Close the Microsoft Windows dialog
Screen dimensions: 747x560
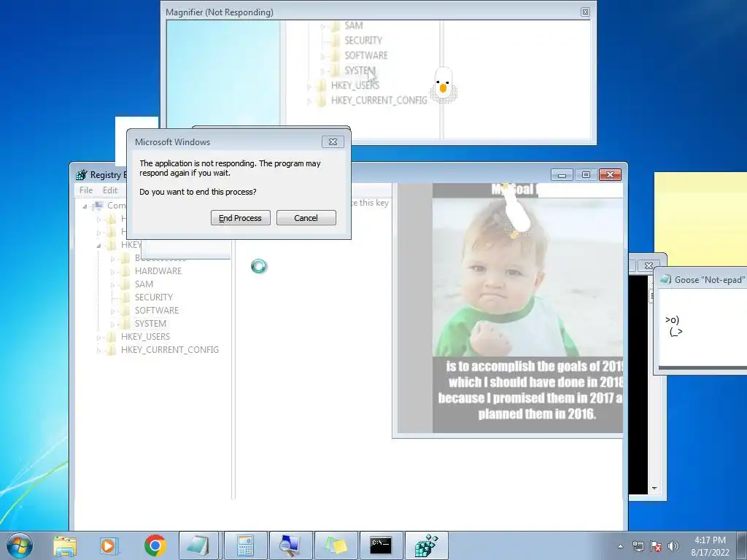point(333,142)
